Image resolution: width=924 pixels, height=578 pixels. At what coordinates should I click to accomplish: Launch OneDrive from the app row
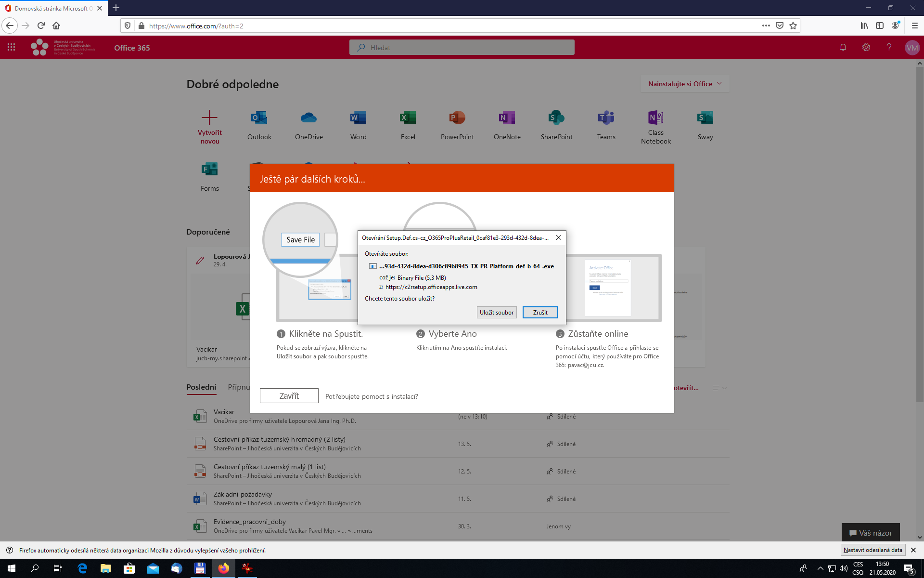pyautogui.click(x=309, y=118)
